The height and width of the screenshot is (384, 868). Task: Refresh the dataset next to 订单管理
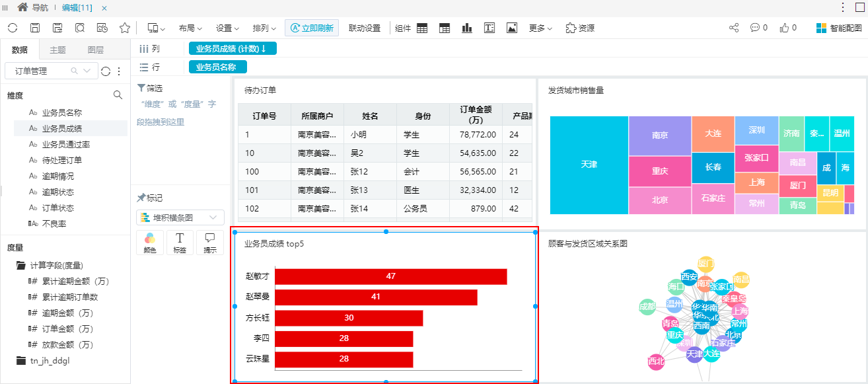pos(106,71)
